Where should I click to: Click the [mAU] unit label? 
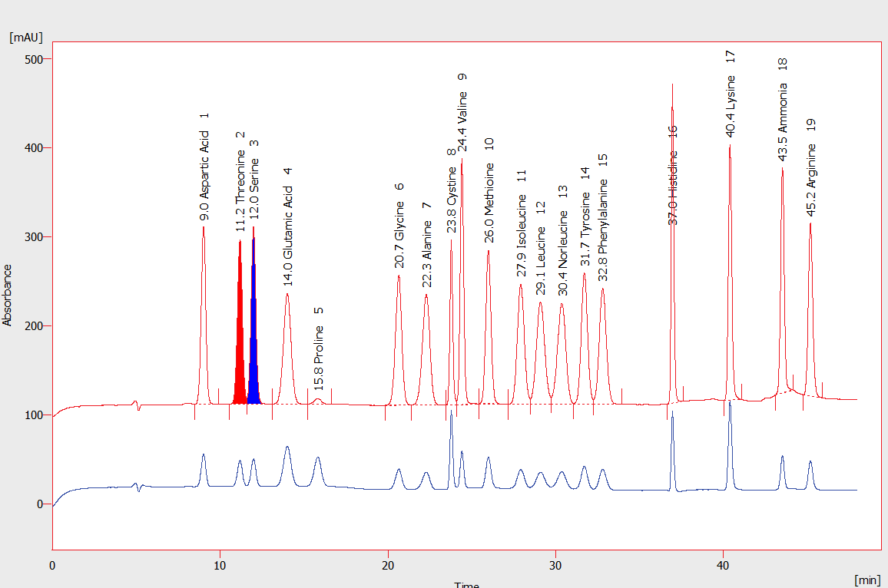(25, 37)
